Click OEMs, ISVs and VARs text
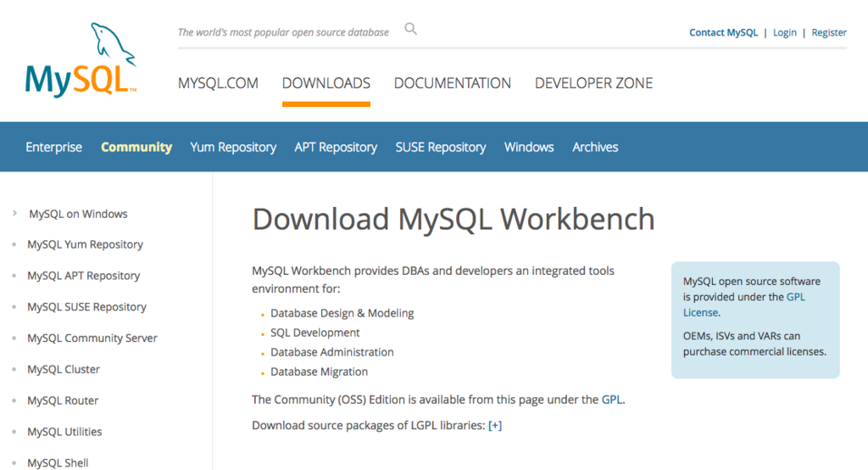This screenshot has height=470, width=868. click(x=754, y=344)
